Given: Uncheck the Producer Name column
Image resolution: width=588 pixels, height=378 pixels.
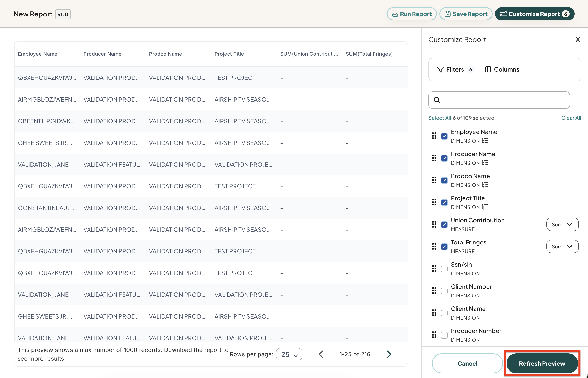Looking at the screenshot, I should coord(444,158).
